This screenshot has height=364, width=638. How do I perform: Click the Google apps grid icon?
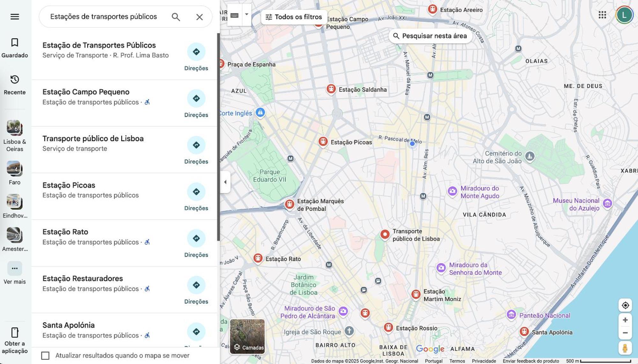pos(602,15)
